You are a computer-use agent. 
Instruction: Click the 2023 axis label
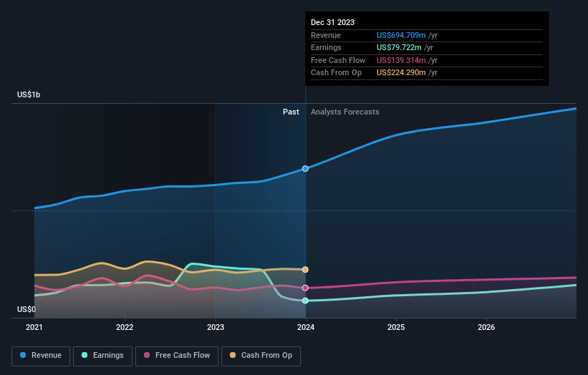(216, 327)
